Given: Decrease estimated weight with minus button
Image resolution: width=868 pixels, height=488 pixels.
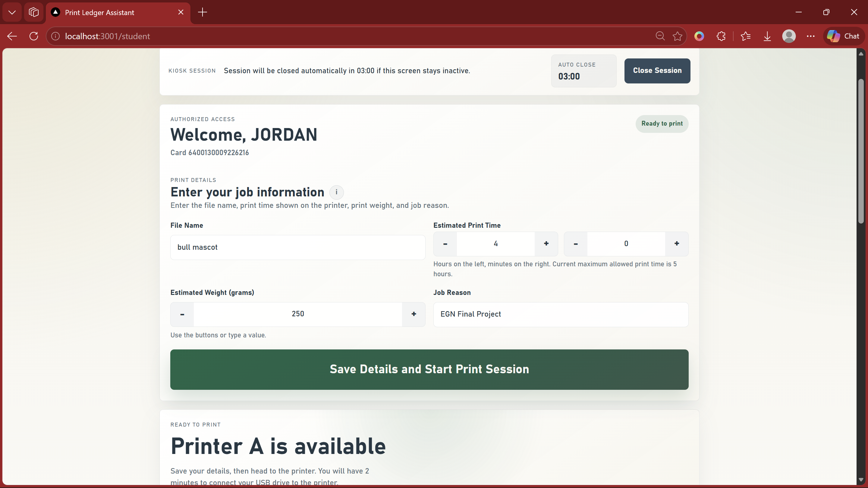Looking at the screenshot, I should [182, 314].
